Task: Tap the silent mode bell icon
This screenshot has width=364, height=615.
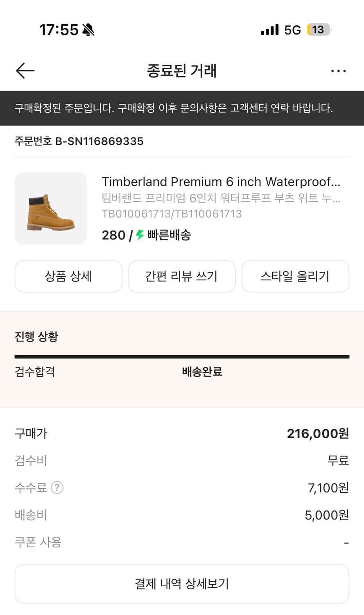Action: coord(88,30)
